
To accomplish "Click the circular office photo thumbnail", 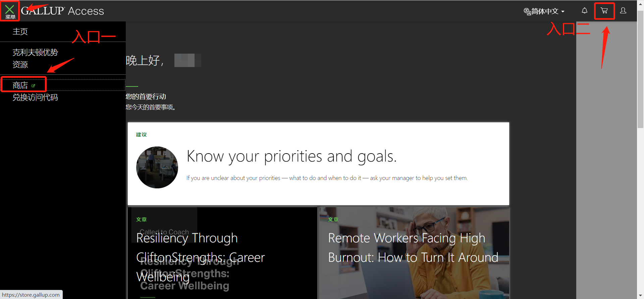I will 157,167.
